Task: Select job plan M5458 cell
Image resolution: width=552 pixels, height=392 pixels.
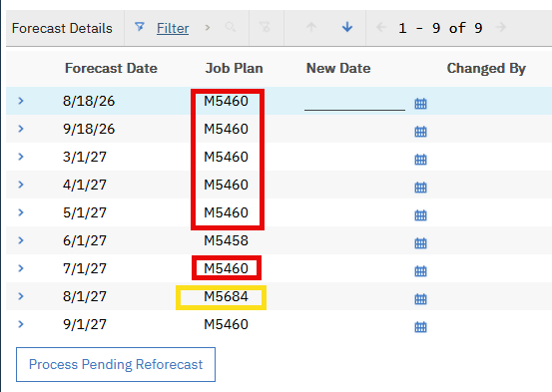Action: click(x=226, y=240)
